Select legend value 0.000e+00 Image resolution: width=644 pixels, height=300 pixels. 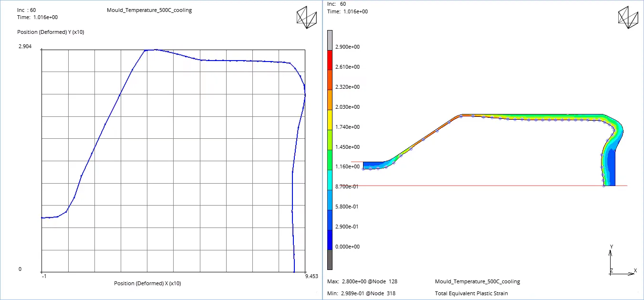pyautogui.click(x=347, y=247)
